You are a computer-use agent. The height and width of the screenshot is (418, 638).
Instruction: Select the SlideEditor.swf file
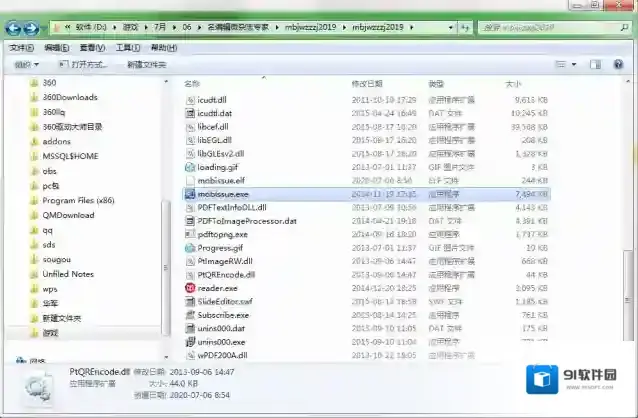coord(224,301)
